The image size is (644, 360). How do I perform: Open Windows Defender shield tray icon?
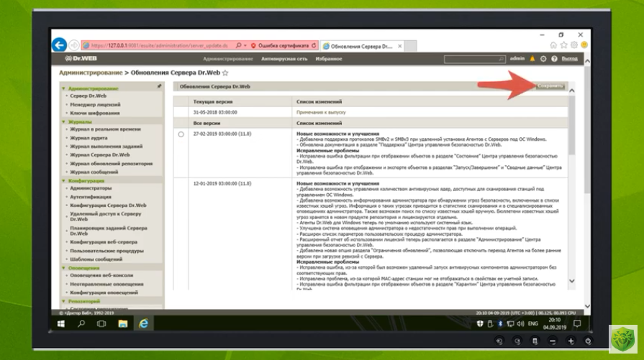tap(480, 324)
